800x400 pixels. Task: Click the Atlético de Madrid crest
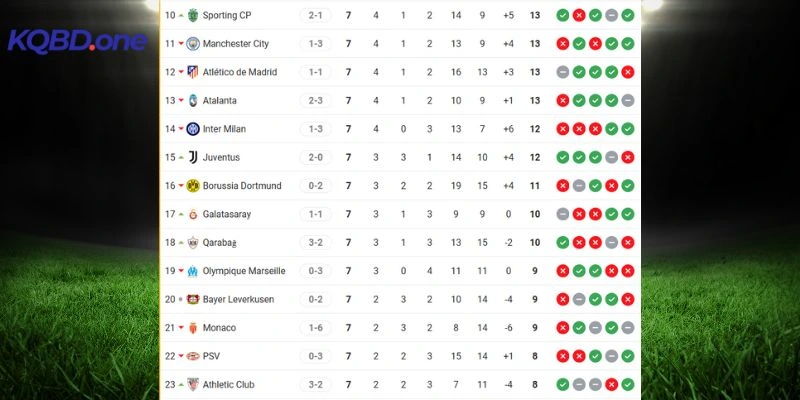193,72
